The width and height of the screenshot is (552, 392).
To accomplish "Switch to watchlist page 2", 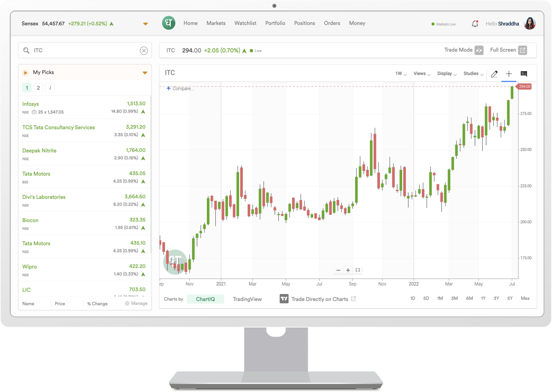I will (38, 88).
